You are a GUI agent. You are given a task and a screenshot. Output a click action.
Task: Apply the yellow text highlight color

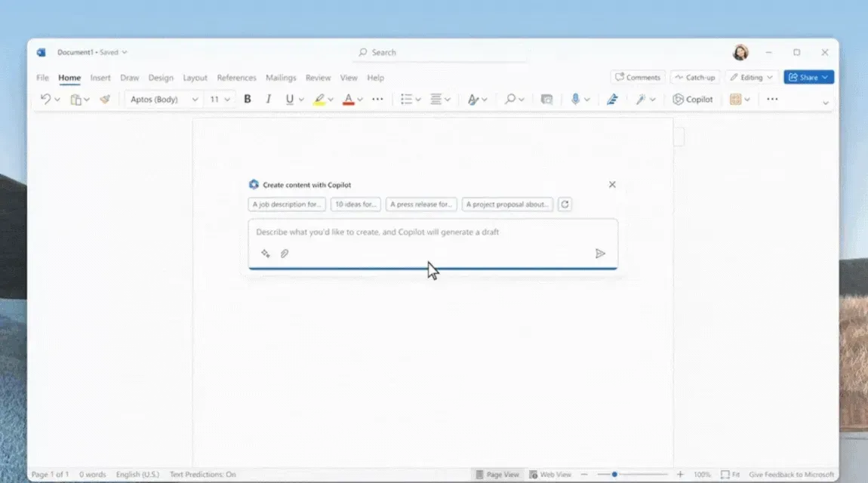(x=319, y=100)
